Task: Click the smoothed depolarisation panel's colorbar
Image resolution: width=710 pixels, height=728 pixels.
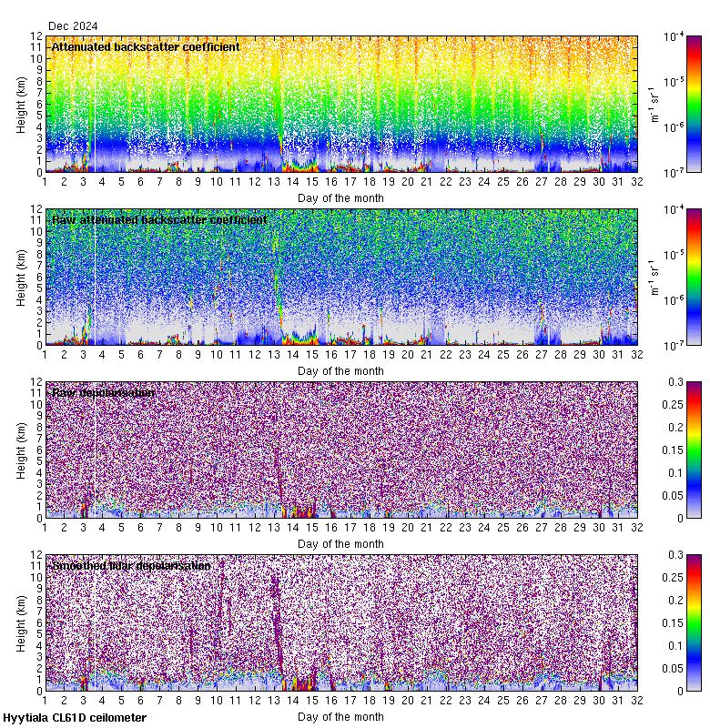Action: click(x=668, y=622)
